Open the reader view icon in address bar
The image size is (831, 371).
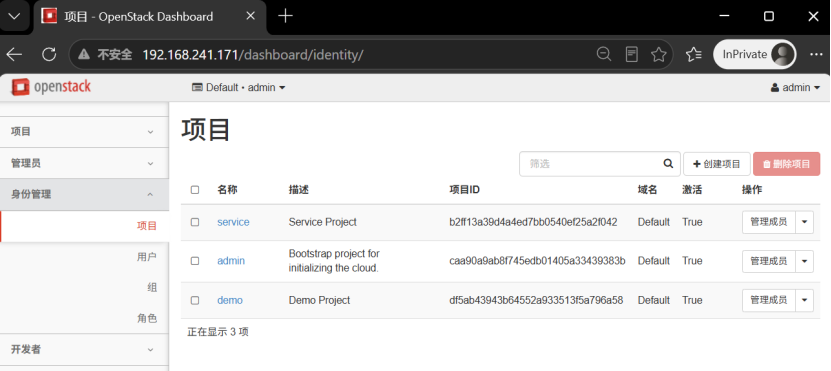point(632,54)
